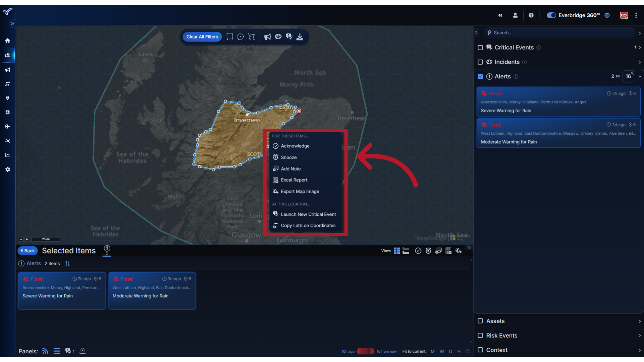Enable the Critical Events checkbox
Viewport: 644px width, 362px height.
coord(480,48)
